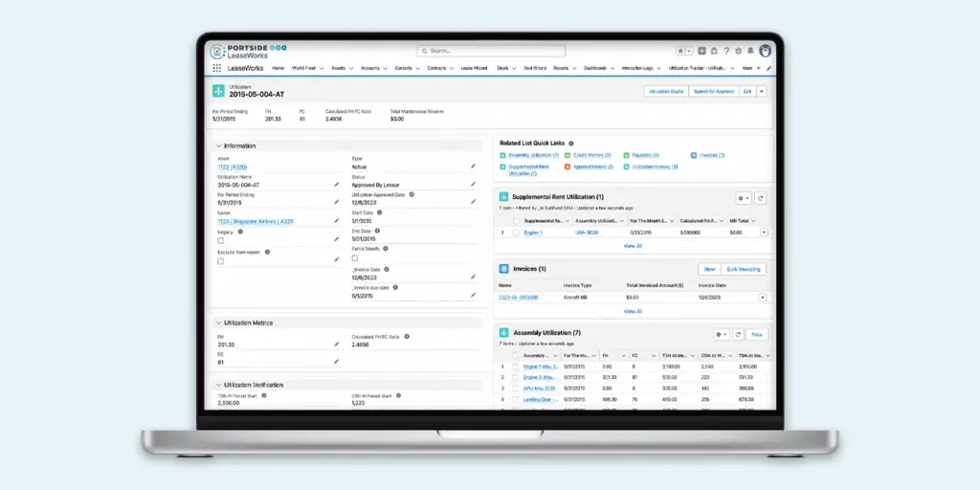The image size is (980, 490).
Task: Click View All under Supplemental Rent Utilization
Action: point(633,246)
